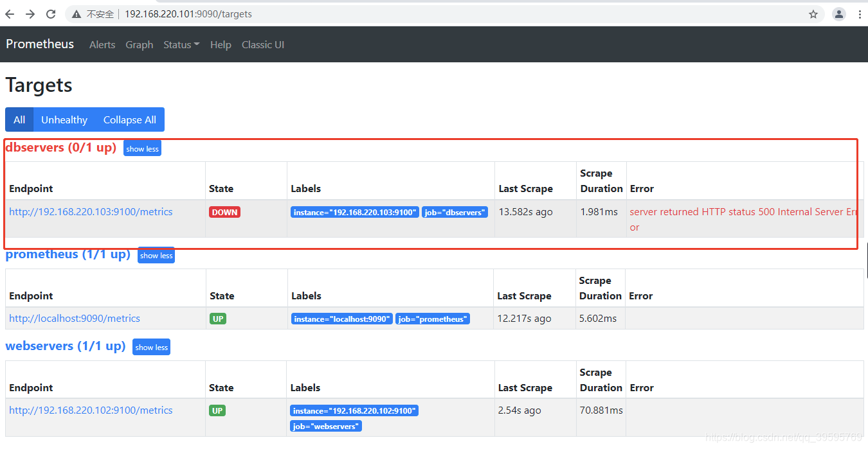Open the browser three-dot menu
The width and height of the screenshot is (868, 449).
[x=860, y=14]
